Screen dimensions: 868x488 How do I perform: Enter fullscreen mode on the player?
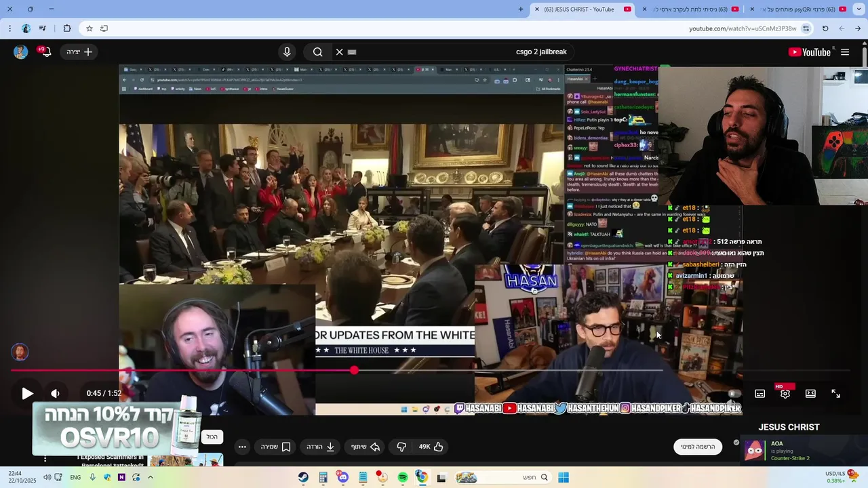pyautogui.click(x=836, y=394)
